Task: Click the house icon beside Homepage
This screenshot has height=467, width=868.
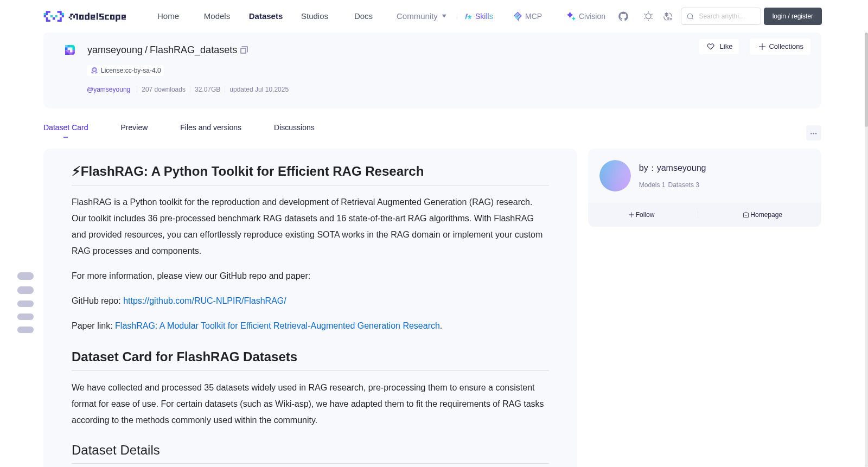Action: click(746, 215)
